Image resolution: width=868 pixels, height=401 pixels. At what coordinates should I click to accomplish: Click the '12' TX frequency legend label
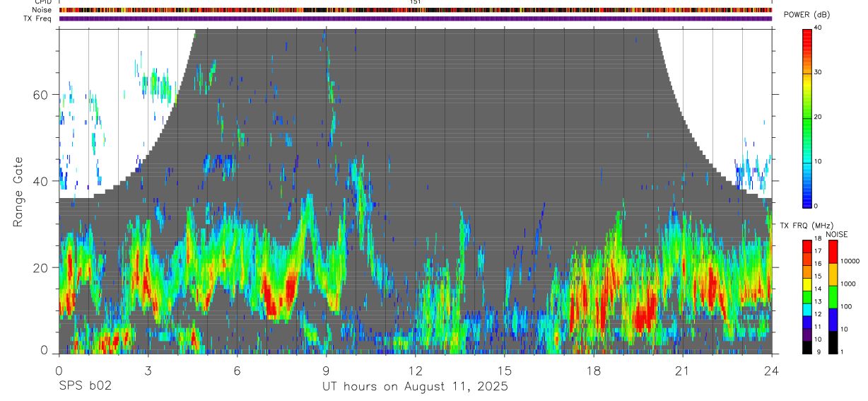point(818,314)
